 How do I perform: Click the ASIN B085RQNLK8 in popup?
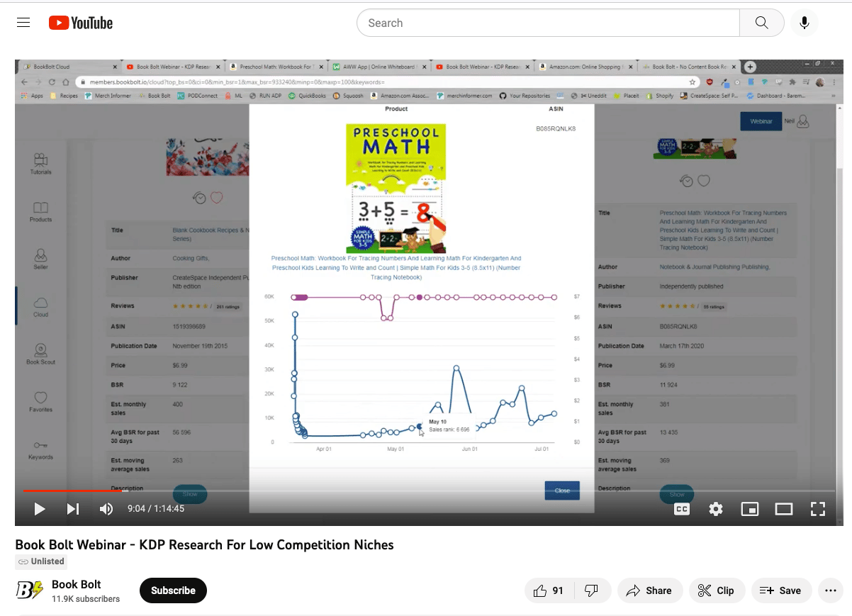click(556, 128)
